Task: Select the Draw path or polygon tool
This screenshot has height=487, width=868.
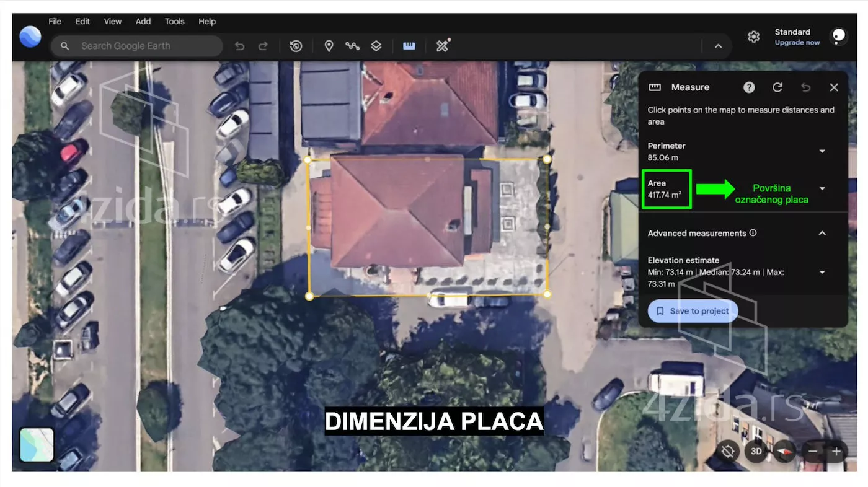Action: coord(352,46)
